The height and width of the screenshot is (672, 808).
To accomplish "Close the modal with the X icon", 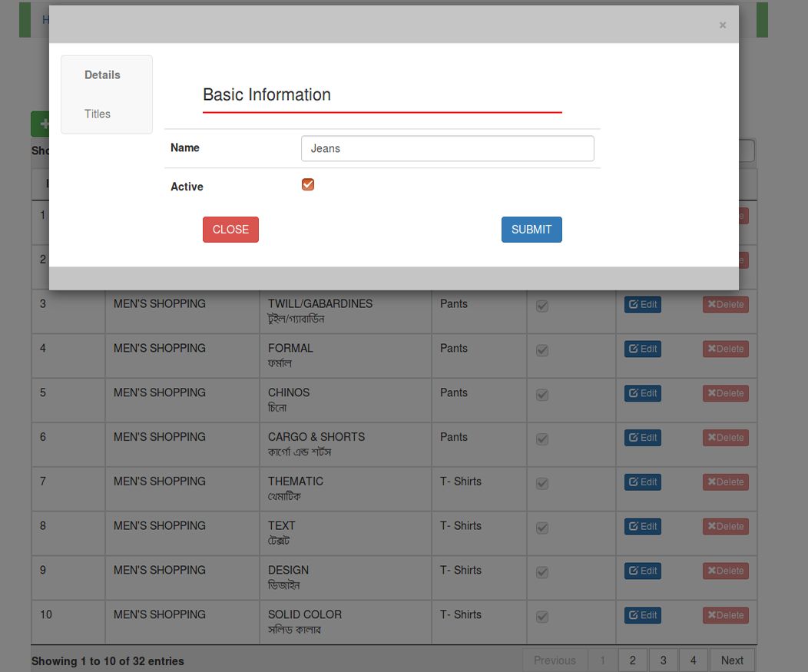I will click(x=722, y=25).
